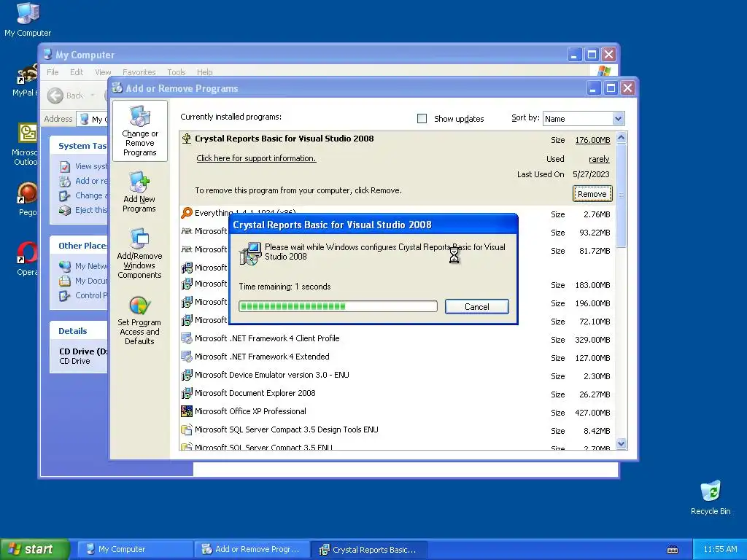Image resolution: width=747 pixels, height=560 pixels.
Task: Click the Pegasus desktop shortcut icon
Action: click(28, 193)
